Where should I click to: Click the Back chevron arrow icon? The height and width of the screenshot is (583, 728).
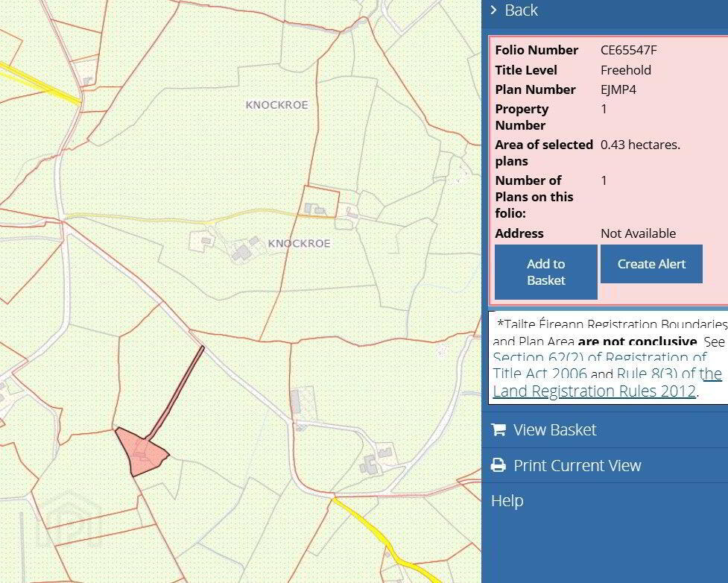493,10
